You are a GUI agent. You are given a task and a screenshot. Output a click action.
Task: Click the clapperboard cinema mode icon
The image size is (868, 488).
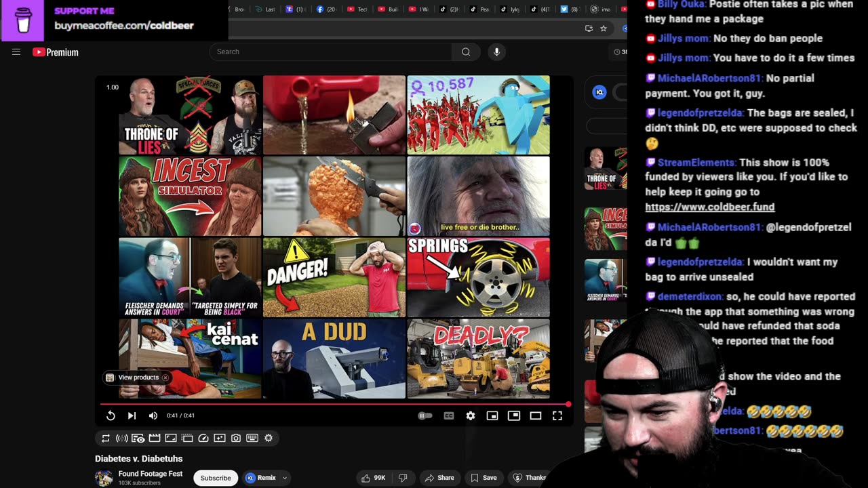pos(155,439)
